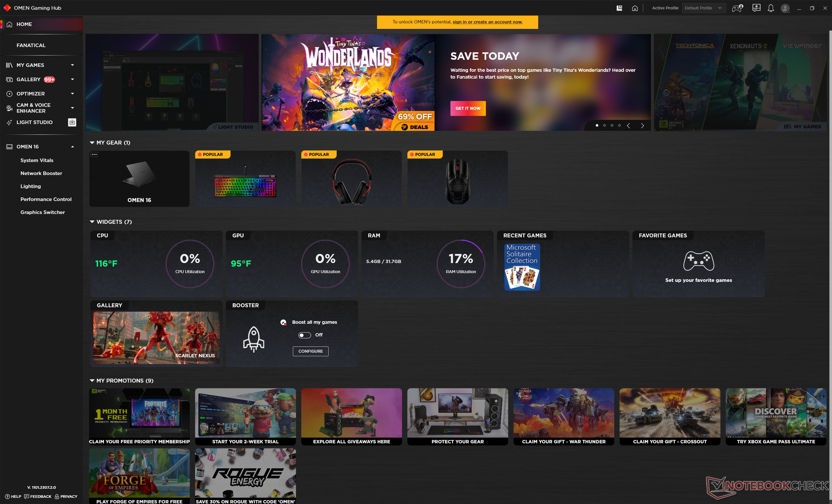The height and width of the screenshot is (504, 832).
Task: Click the gamepad icon in title bar
Action: [x=737, y=8]
